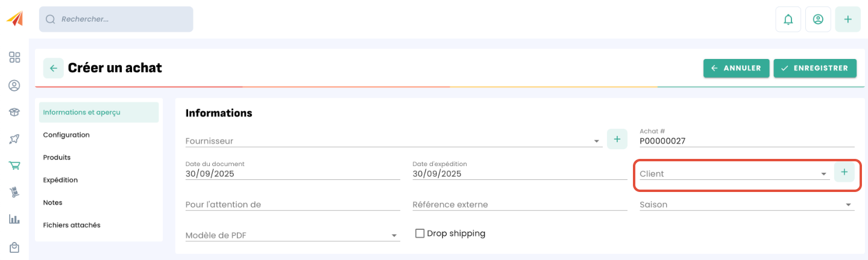Open the rocket icon in sidebar
This screenshot has height=260, width=868.
coord(14,139)
